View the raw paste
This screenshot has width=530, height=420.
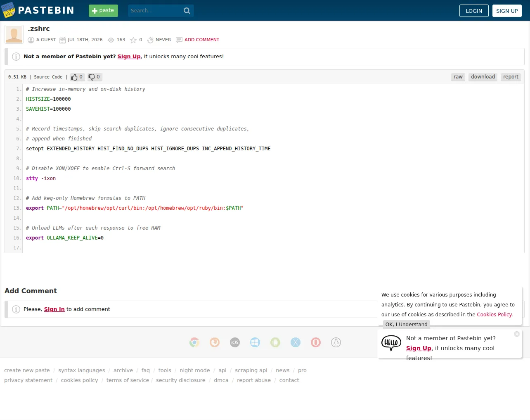pyautogui.click(x=458, y=77)
